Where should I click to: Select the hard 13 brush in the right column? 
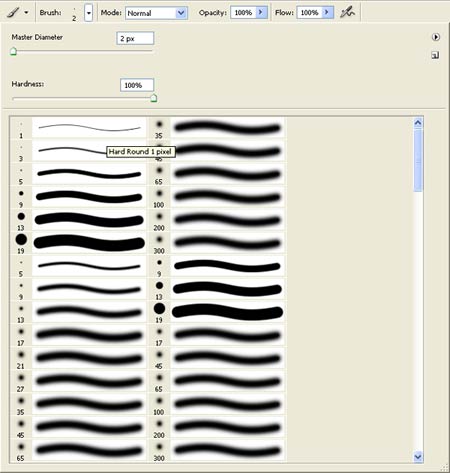tap(217, 289)
